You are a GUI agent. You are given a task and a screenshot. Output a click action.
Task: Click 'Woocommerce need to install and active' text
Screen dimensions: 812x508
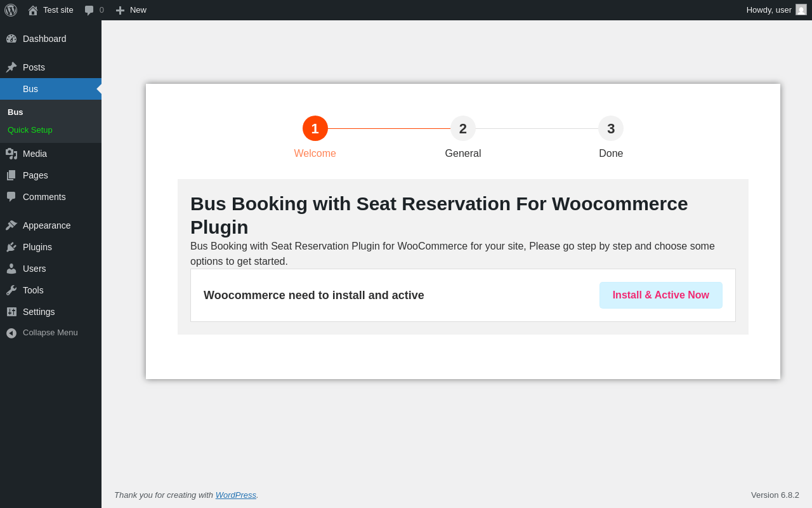(314, 295)
